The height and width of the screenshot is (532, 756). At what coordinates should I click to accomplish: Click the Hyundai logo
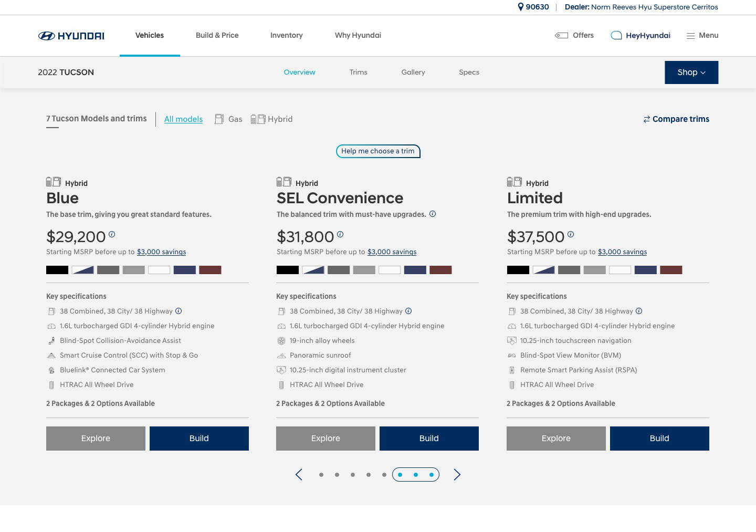71,36
